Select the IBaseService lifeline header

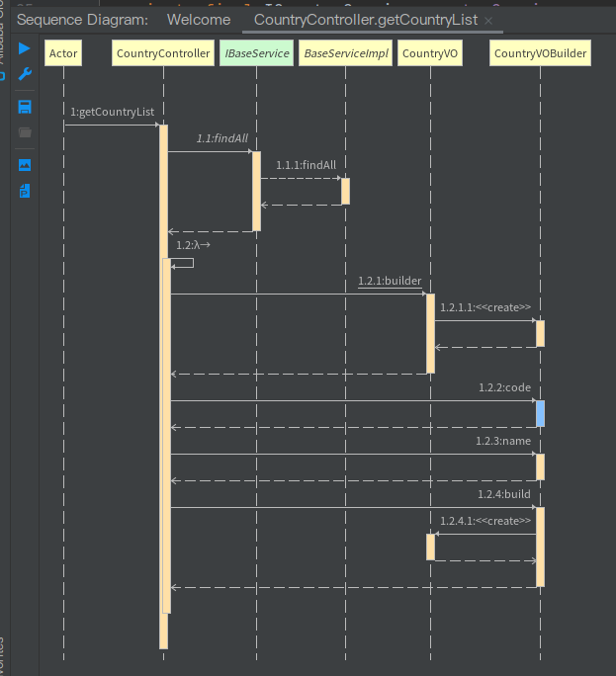click(257, 53)
